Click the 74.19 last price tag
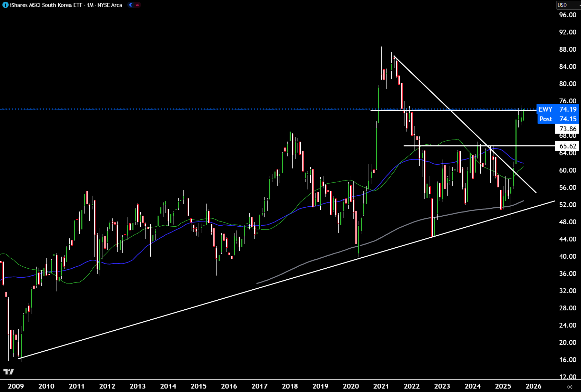The image size is (581, 392). (x=568, y=109)
